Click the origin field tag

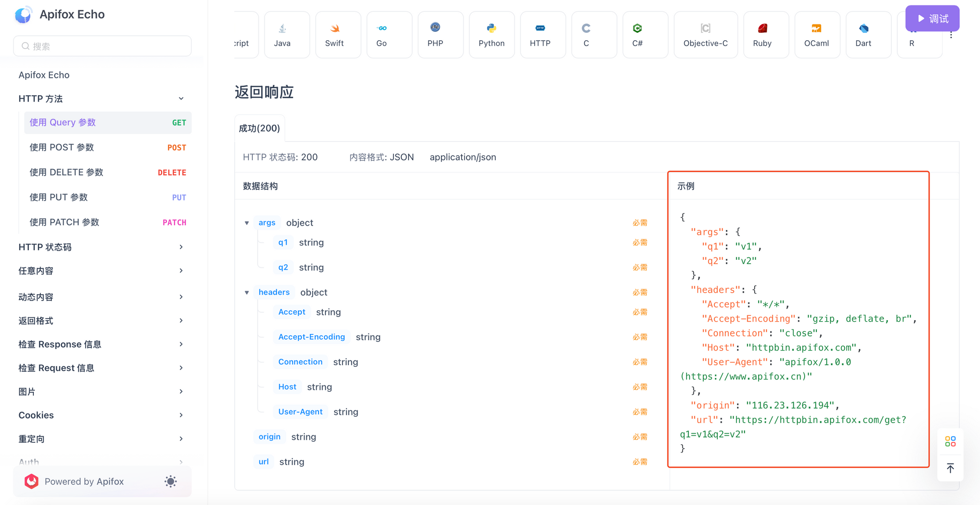[269, 437]
